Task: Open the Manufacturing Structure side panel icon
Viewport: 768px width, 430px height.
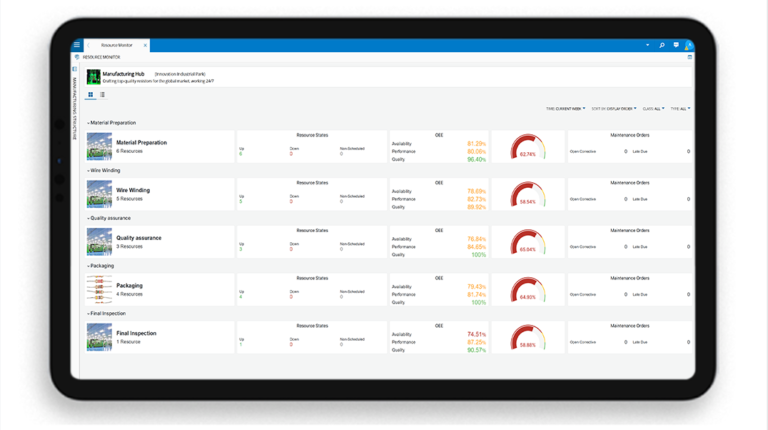Action: coord(75,69)
